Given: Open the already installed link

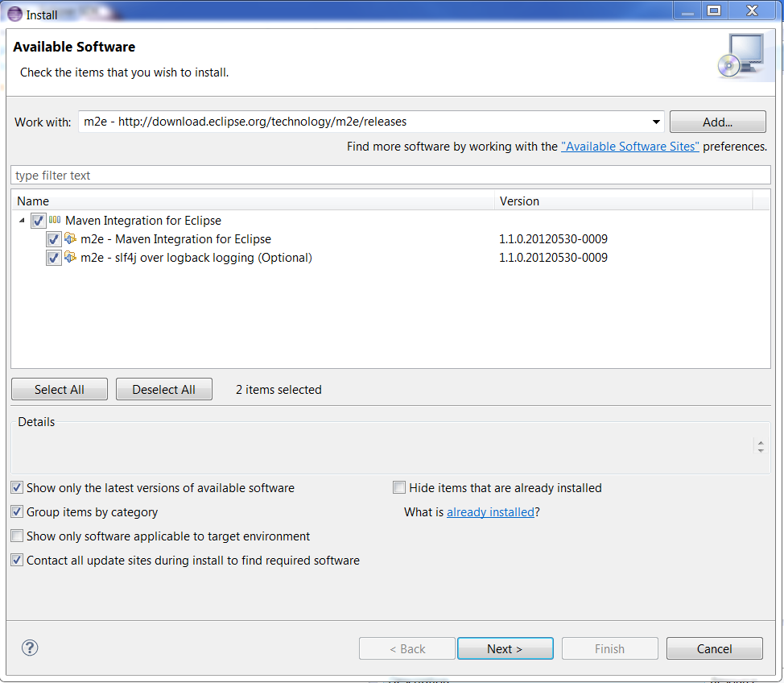Looking at the screenshot, I should pos(490,512).
